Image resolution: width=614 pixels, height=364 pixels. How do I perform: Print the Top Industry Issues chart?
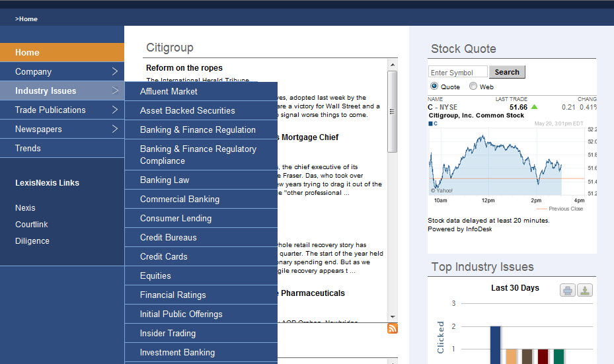click(x=568, y=290)
